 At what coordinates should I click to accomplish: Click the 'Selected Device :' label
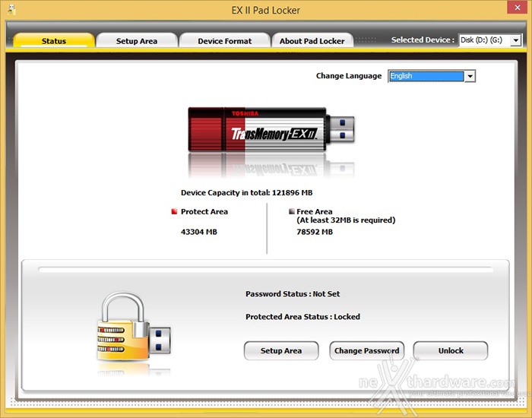click(x=423, y=40)
